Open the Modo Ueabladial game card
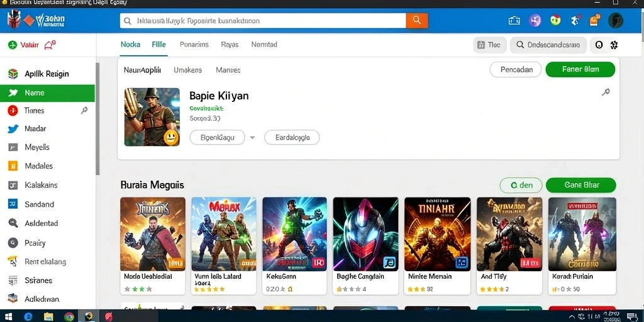644x322 pixels. 152,246
